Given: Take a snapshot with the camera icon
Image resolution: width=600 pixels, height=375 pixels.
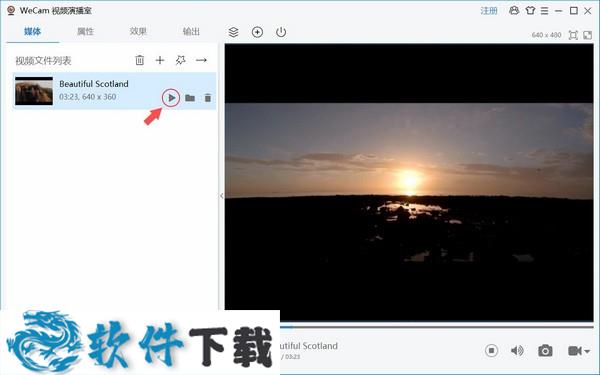Looking at the screenshot, I should tap(545, 351).
